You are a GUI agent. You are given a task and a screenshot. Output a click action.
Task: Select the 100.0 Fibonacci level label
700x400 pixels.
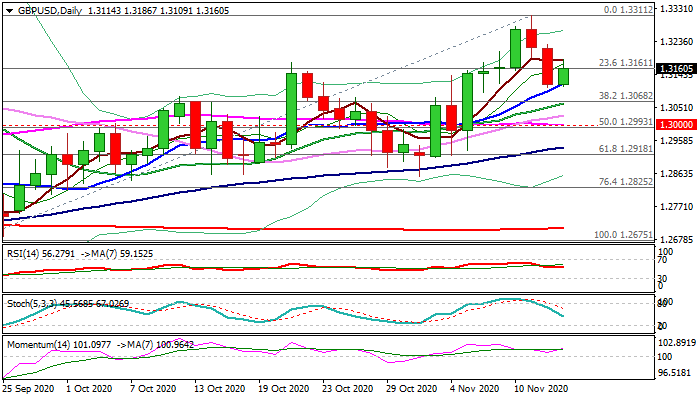tap(623, 234)
